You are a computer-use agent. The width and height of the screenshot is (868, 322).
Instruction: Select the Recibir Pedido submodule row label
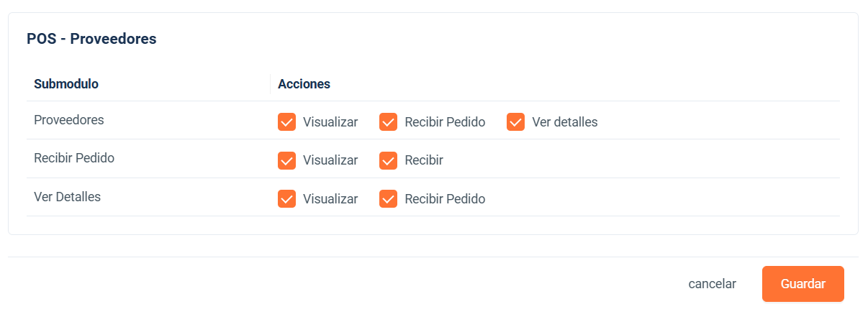click(74, 158)
